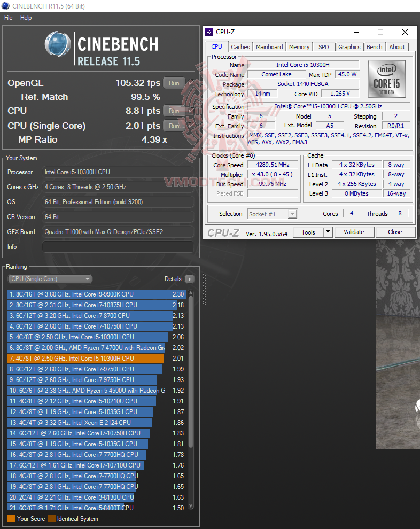Image resolution: width=420 pixels, height=529 pixels.
Task: Click the Level 3 cache value 8 MBytes
Action: (x=356, y=193)
